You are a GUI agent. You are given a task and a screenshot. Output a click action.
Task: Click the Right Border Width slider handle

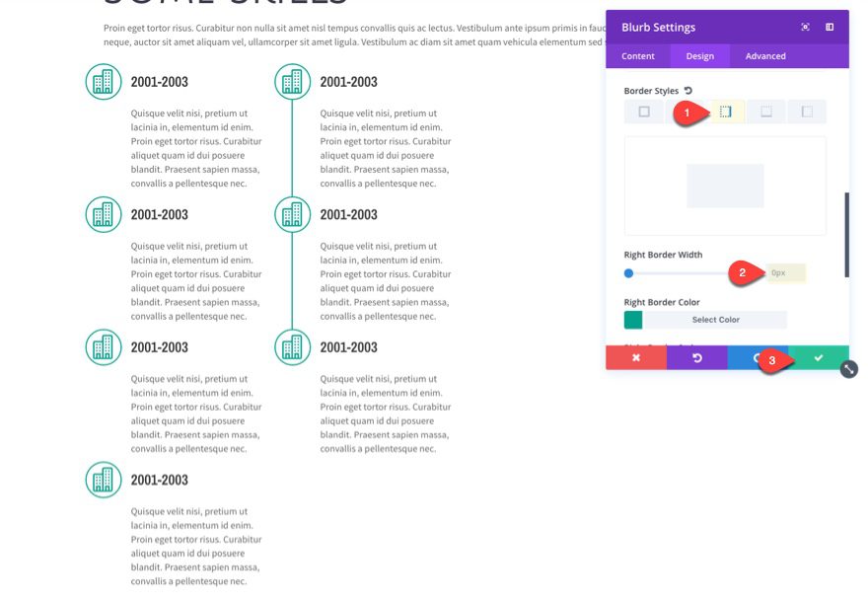tap(629, 272)
